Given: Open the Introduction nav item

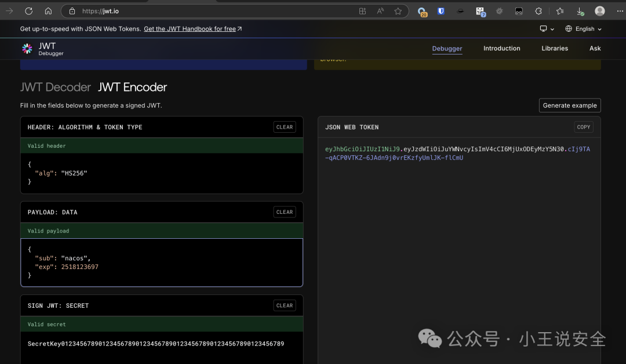Looking at the screenshot, I should pyautogui.click(x=502, y=48).
